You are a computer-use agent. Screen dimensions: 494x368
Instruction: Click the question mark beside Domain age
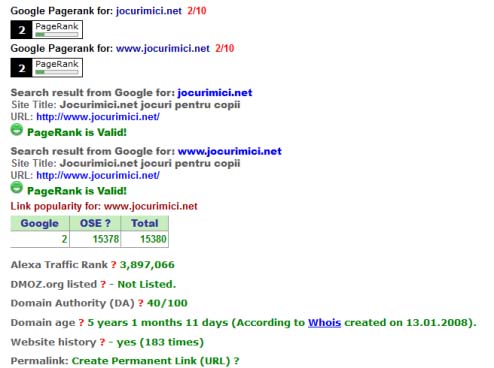click(x=81, y=323)
